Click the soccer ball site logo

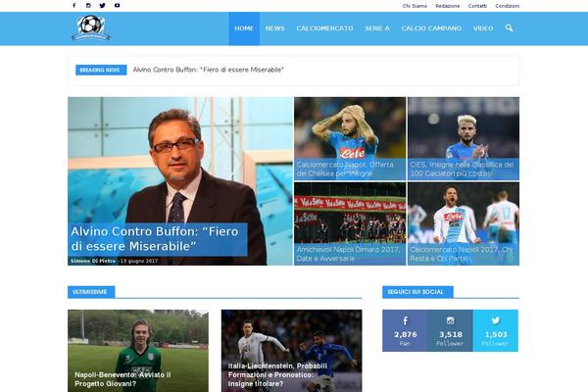[x=90, y=27]
